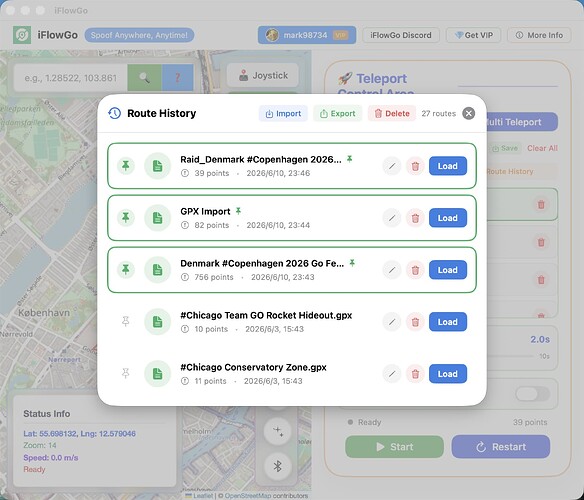
Task: Load the Chicago Conservatory Zone route
Action: click(448, 374)
